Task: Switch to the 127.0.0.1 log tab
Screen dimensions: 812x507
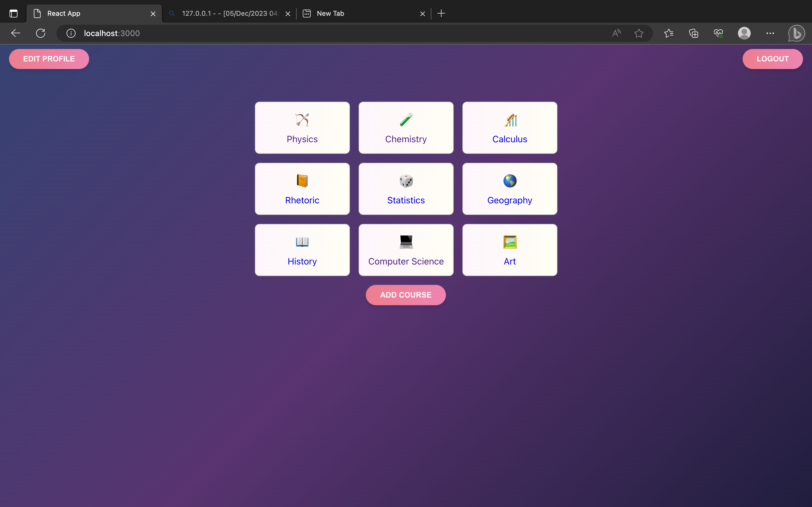Action: (230, 14)
